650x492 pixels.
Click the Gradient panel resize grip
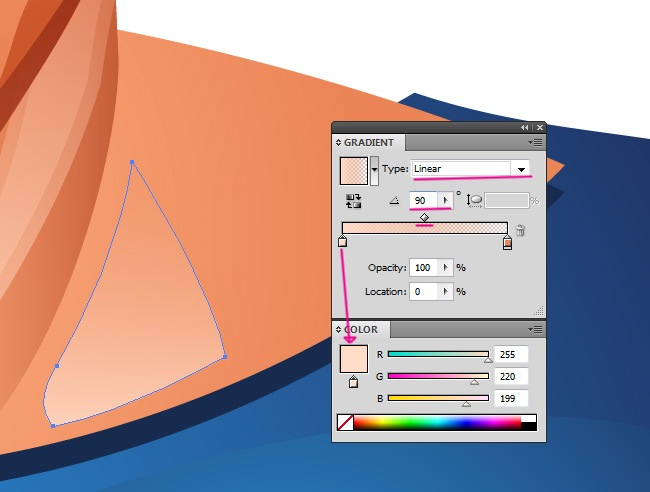click(x=539, y=311)
